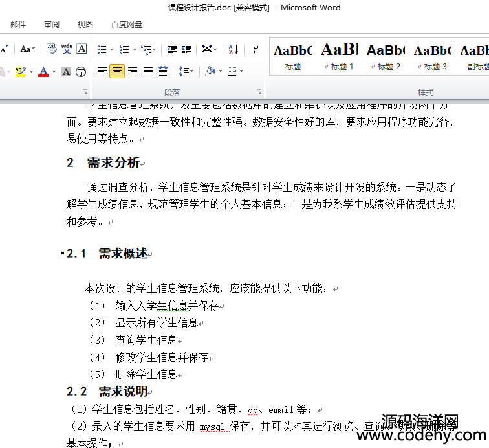
Task: Apply the 标题 2 heading style
Action: (x=386, y=56)
